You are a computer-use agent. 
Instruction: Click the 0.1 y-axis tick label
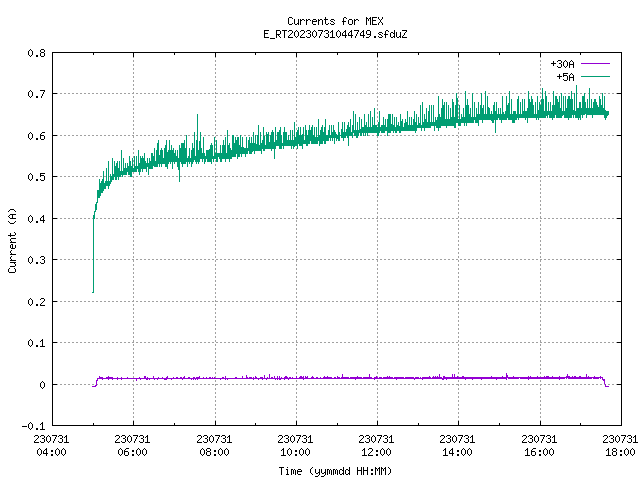coord(36,343)
